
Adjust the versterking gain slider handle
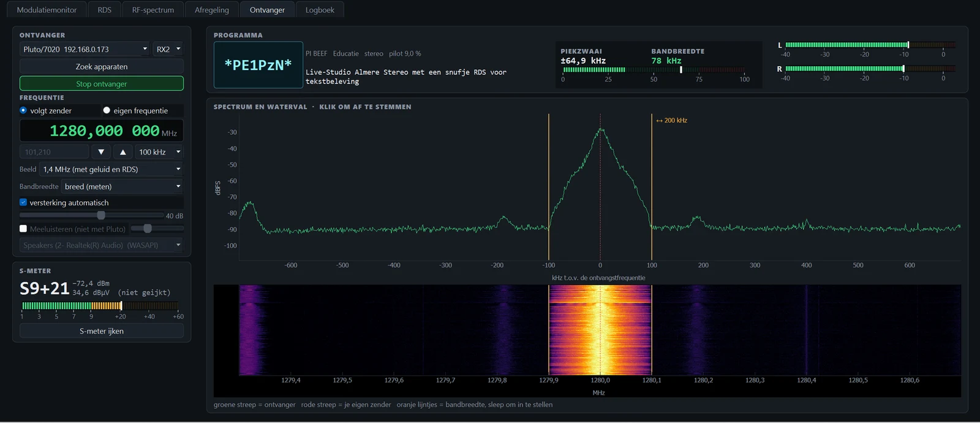101,215
